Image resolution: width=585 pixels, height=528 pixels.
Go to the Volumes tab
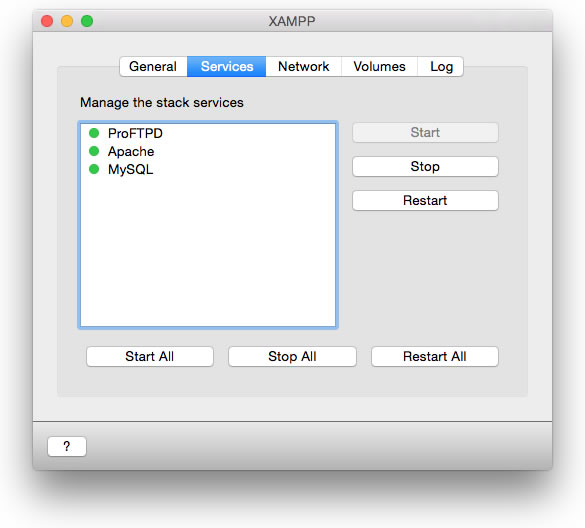tap(379, 66)
